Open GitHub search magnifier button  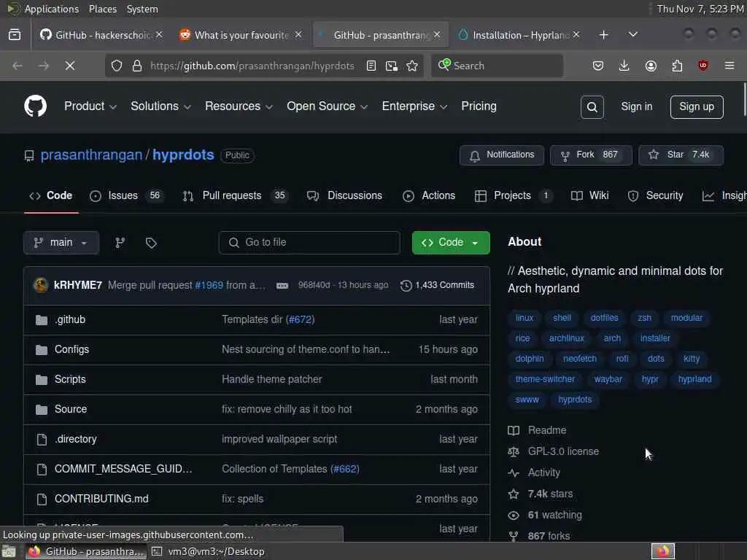point(592,106)
